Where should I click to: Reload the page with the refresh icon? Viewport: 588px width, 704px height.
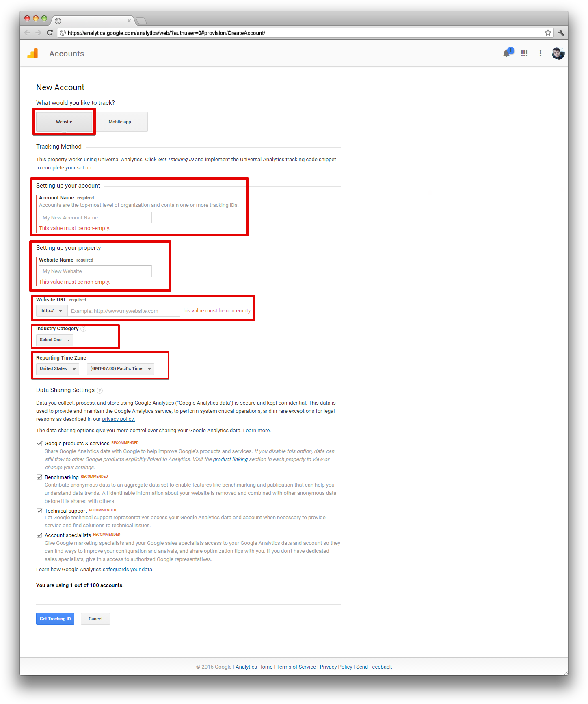tap(50, 33)
